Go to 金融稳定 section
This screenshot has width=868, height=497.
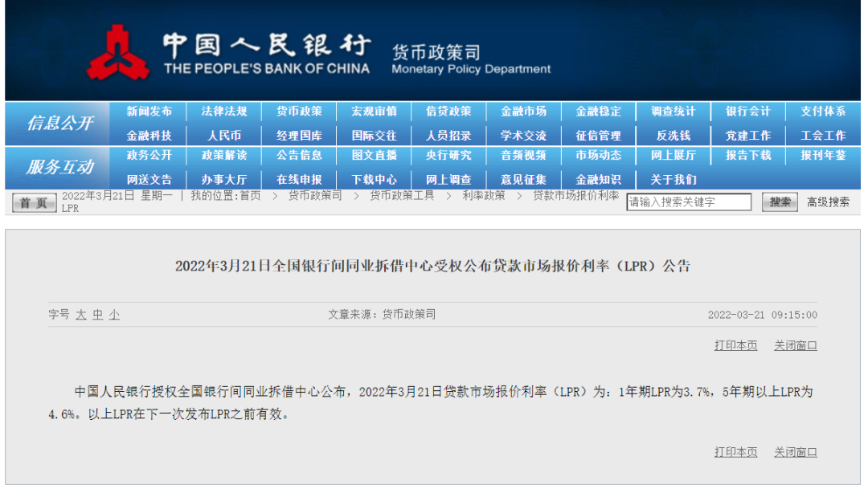click(x=598, y=111)
